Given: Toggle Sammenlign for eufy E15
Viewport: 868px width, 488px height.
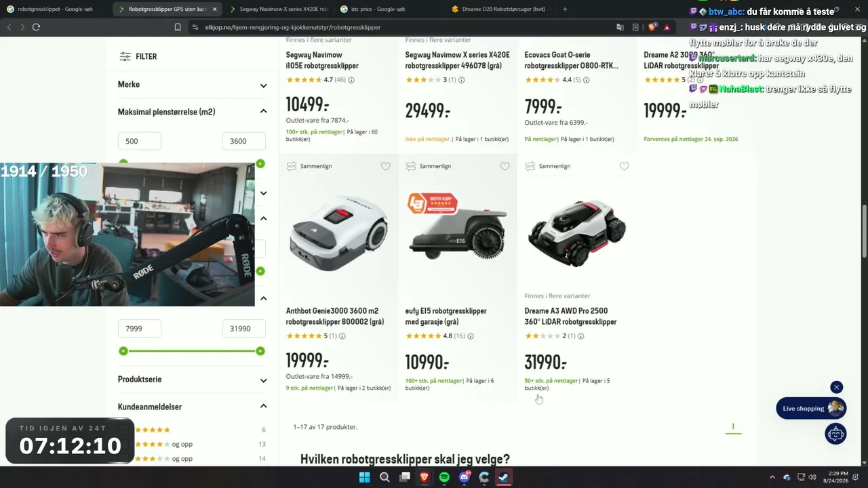Looking at the screenshot, I should [429, 166].
